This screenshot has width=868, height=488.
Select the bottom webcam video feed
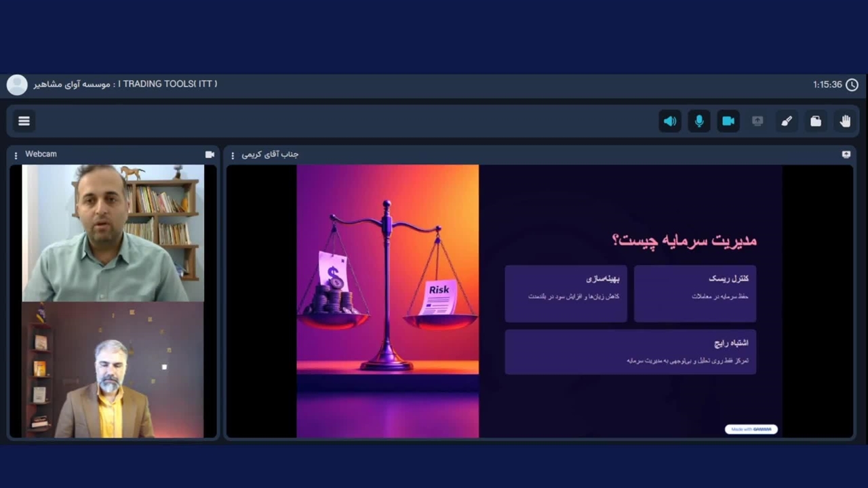coord(113,369)
